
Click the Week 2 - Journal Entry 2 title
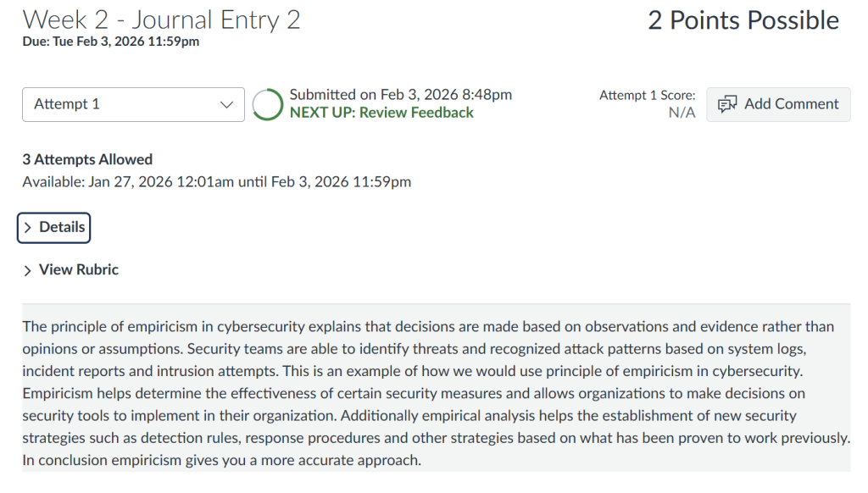(x=161, y=20)
